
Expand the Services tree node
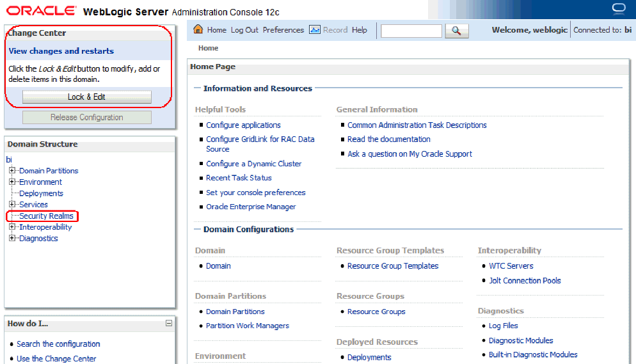12,204
